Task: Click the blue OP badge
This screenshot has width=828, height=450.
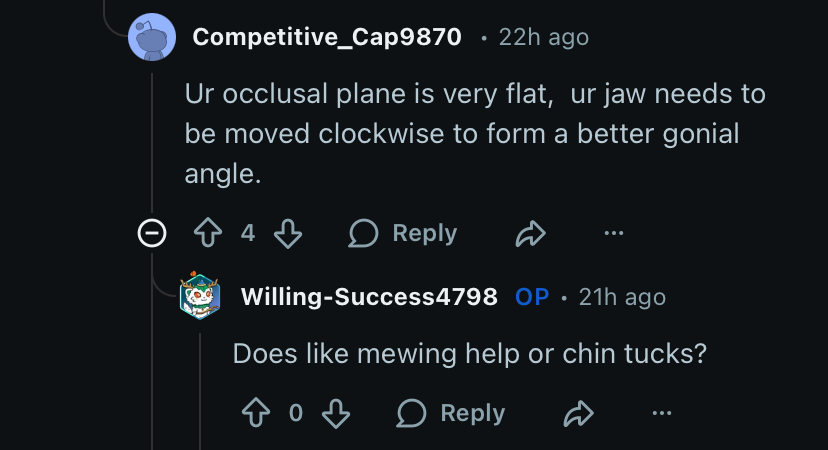Action: [532, 297]
